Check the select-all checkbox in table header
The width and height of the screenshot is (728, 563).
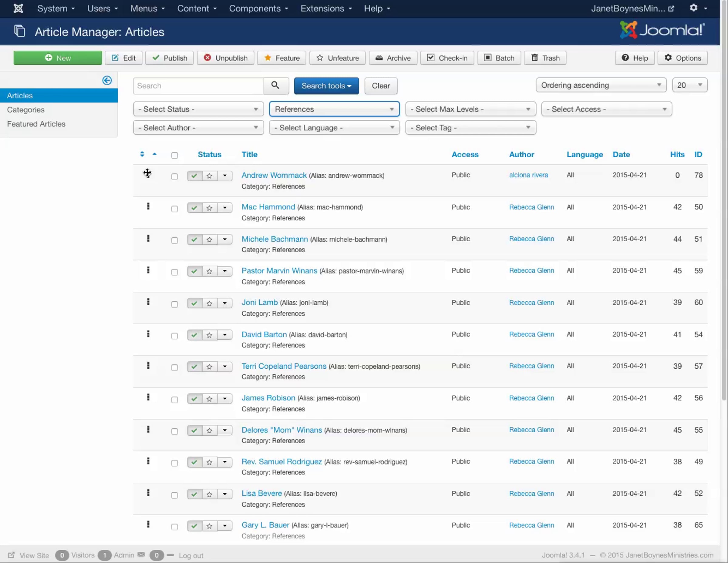point(175,155)
